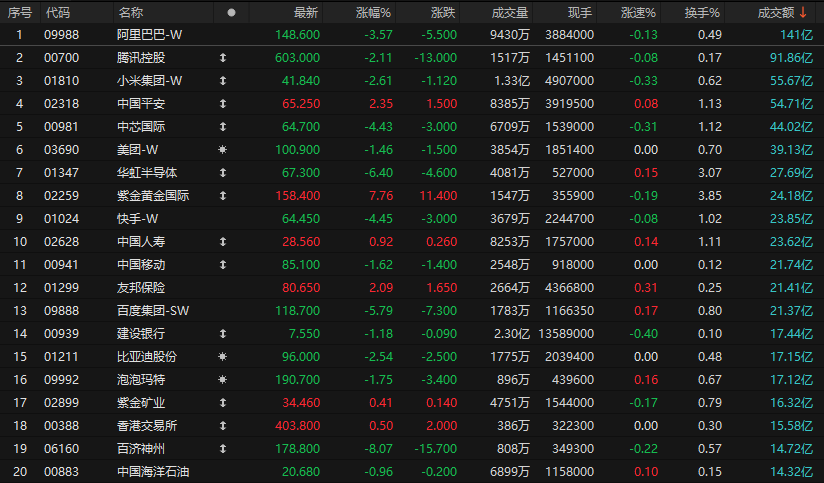Select stock name 腾讯控股
Image resolution: width=824 pixels, height=483 pixels.
click(141, 58)
